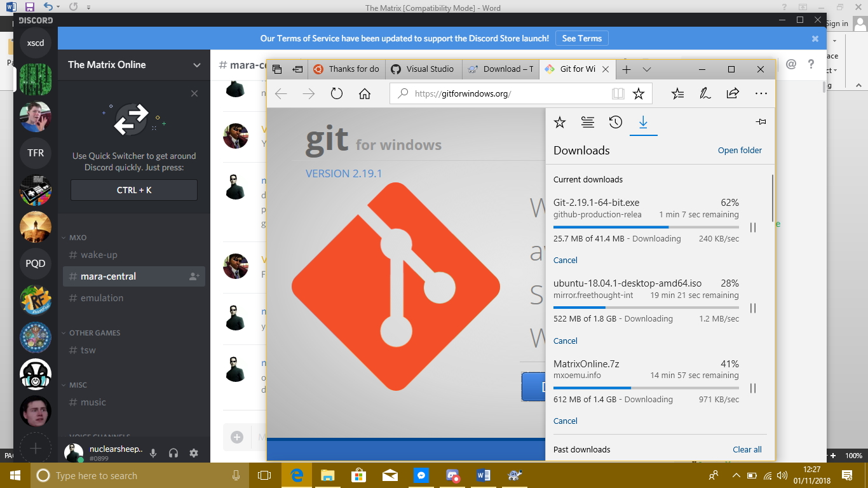This screenshot has height=488, width=868.
Task: Click the Edge refresh button
Action: (337, 94)
